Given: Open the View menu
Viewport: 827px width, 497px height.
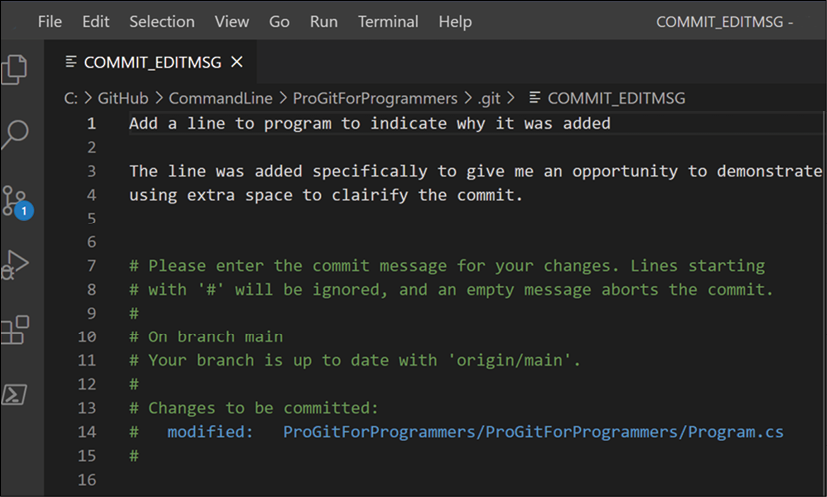Looking at the screenshot, I should 232,22.
